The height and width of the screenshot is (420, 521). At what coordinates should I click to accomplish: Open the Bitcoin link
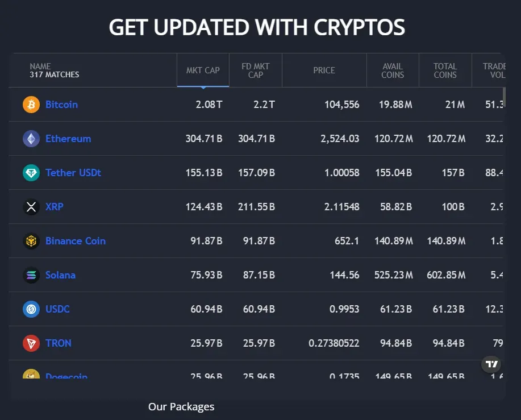point(61,105)
